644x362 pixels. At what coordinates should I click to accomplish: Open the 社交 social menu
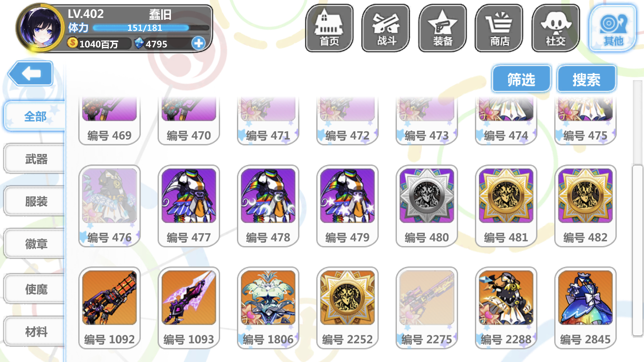[556, 28]
